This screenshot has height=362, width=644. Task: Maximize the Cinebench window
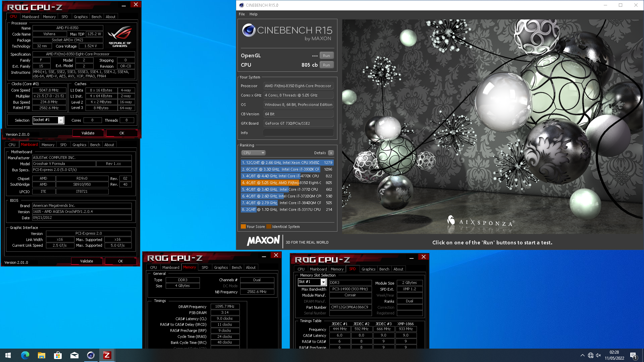[x=621, y=5]
